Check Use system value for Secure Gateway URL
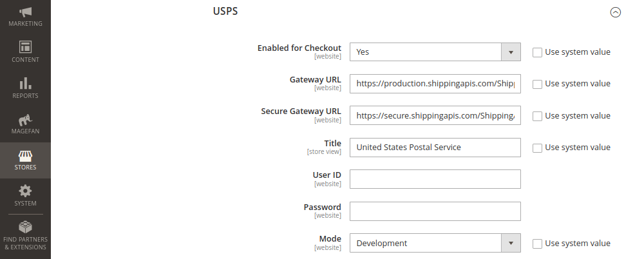The width and height of the screenshot is (644, 259). (537, 116)
